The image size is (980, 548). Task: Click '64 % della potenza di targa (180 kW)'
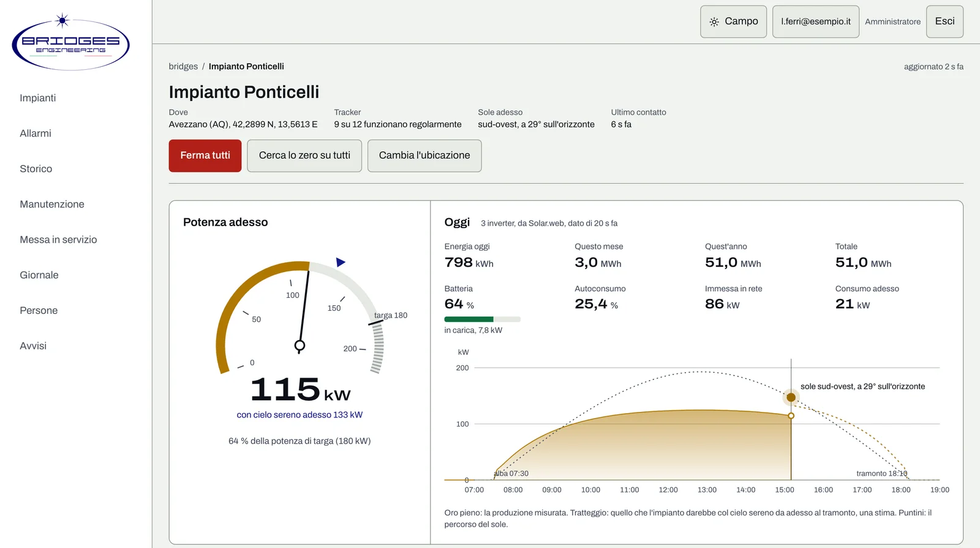coord(300,441)
